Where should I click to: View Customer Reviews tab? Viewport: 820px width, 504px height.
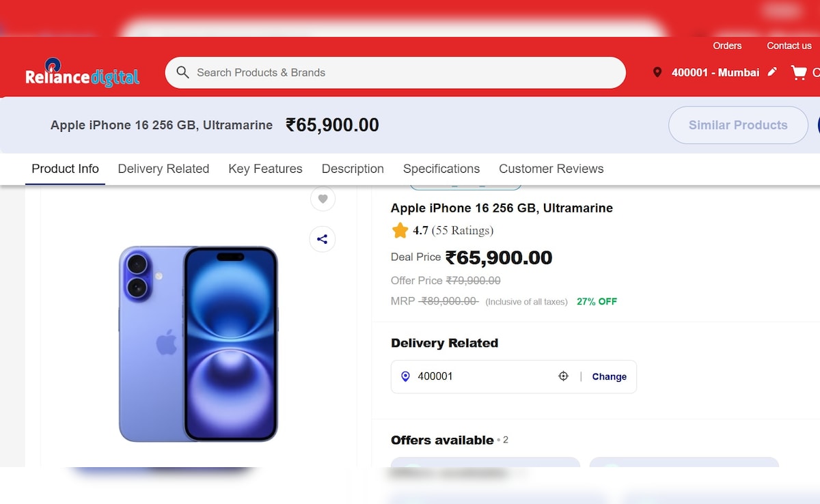(551, 169)
